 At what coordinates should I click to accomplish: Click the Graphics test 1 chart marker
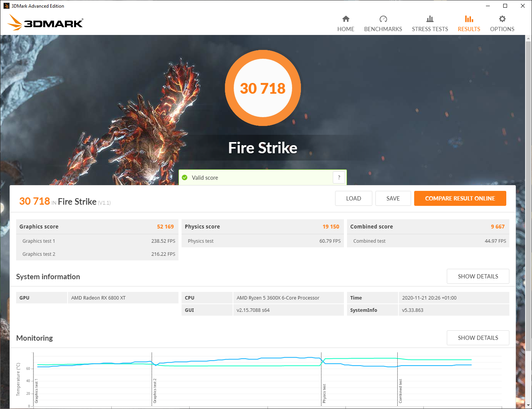36,391
